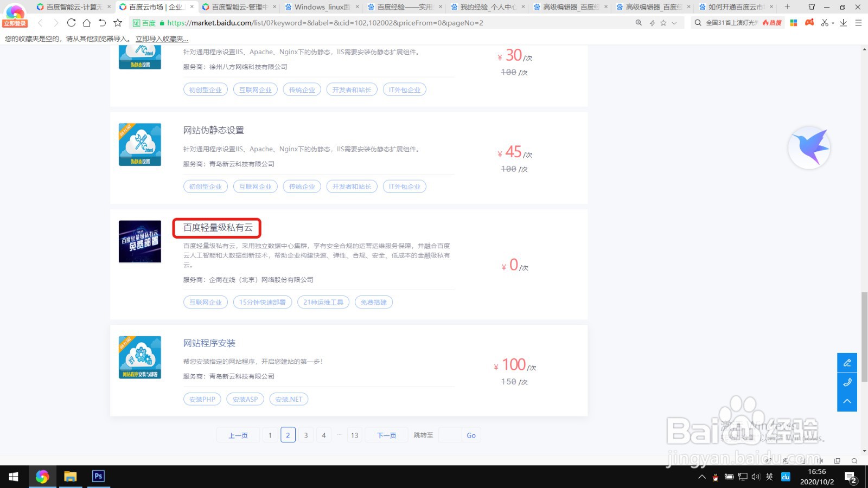The width and height of the screenshot is (868, 488).
Task: Open the scissors screenshot tool dropdown
Action: [x=827, y=23]
